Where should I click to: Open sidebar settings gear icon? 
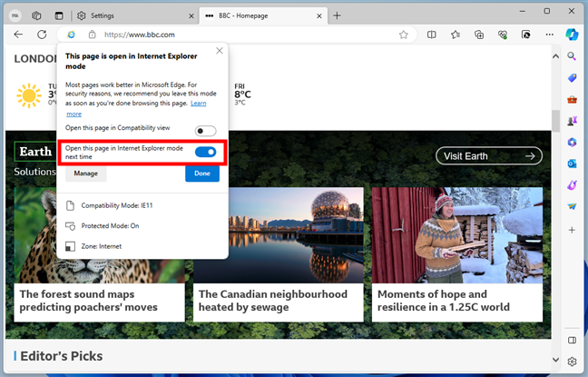pyautogui.click(x=572, y=362)
